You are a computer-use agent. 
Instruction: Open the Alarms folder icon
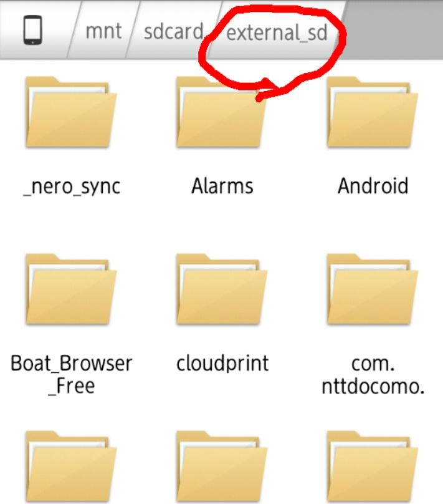222,112
